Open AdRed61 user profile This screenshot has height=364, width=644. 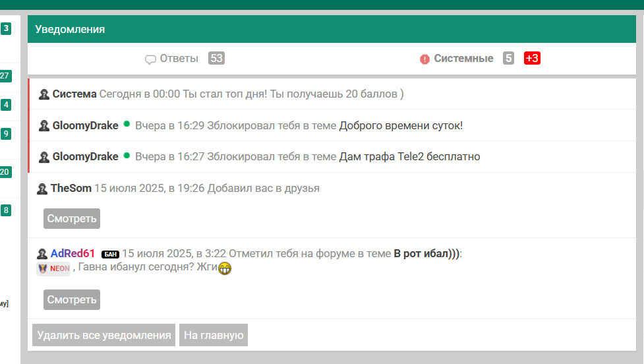pos(73,253)
